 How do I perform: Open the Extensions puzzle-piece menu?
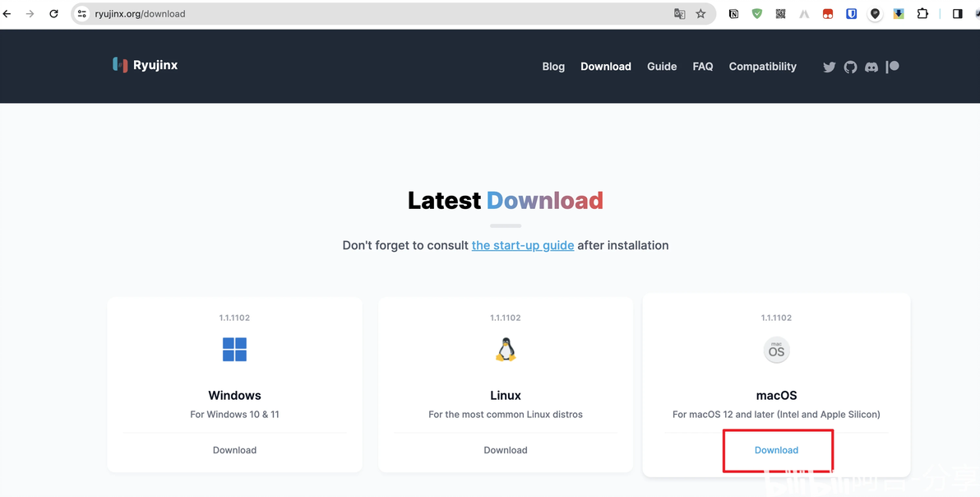[922, 14]
